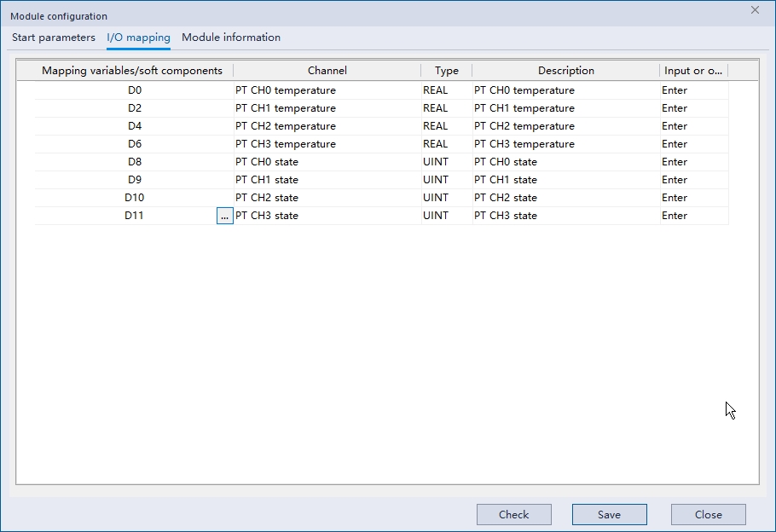The image size is (776, 532).
Task: Open the Module information tab
Action: pyautogui.click(x=231, y=38)
